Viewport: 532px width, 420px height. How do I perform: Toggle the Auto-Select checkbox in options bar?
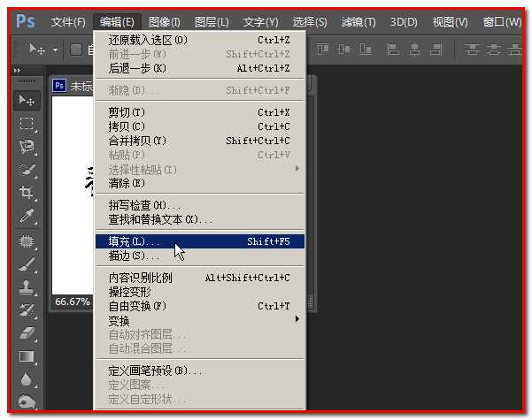(x=76, y=50)
